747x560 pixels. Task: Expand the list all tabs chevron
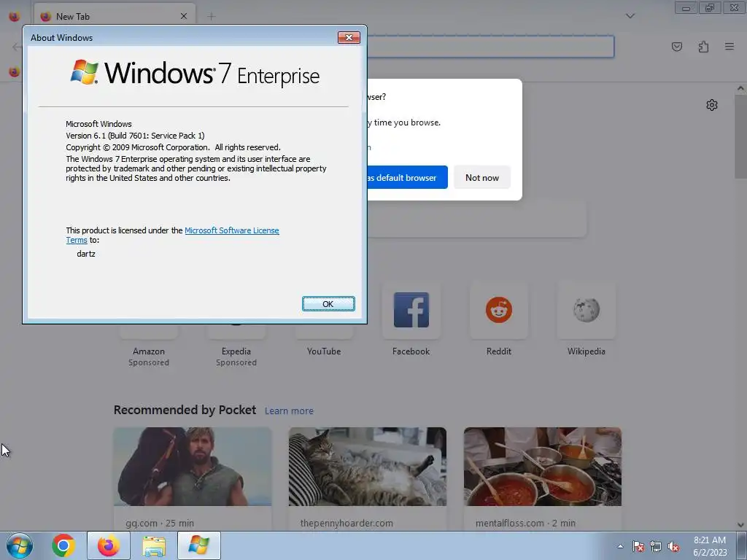pos(630,16)
